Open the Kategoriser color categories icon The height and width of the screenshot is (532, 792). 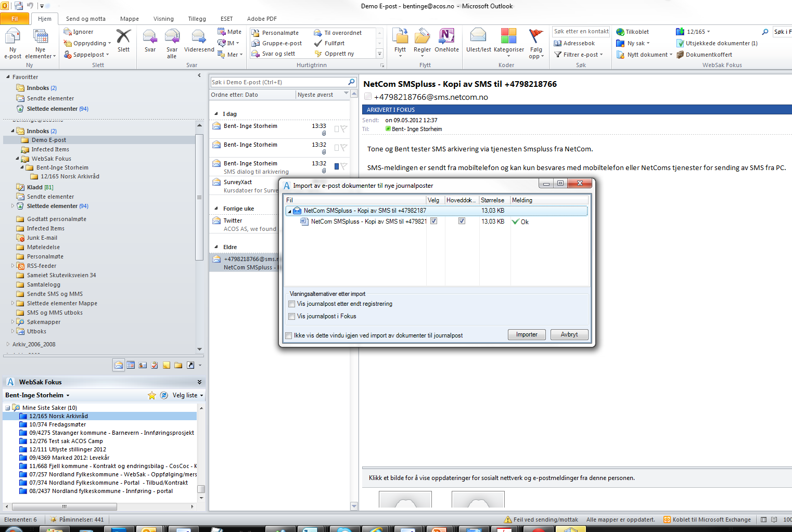click(x=508, y=43)
